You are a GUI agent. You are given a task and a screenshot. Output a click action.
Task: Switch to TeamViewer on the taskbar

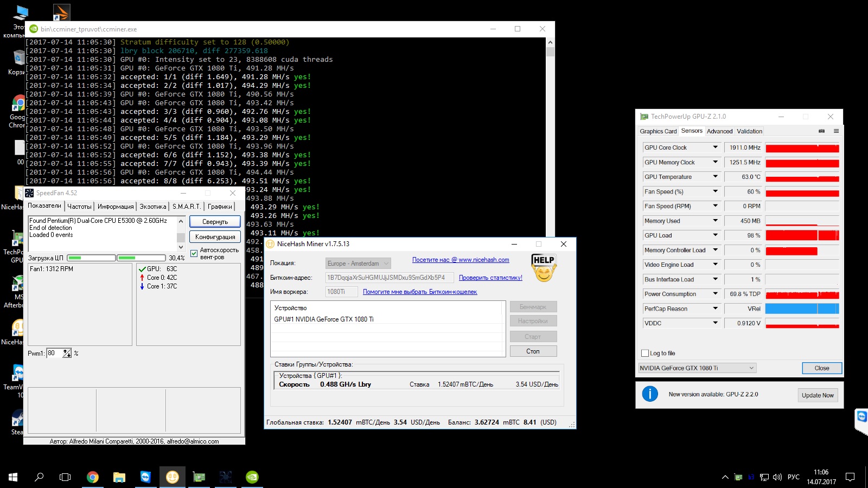(x=145, y=477)
